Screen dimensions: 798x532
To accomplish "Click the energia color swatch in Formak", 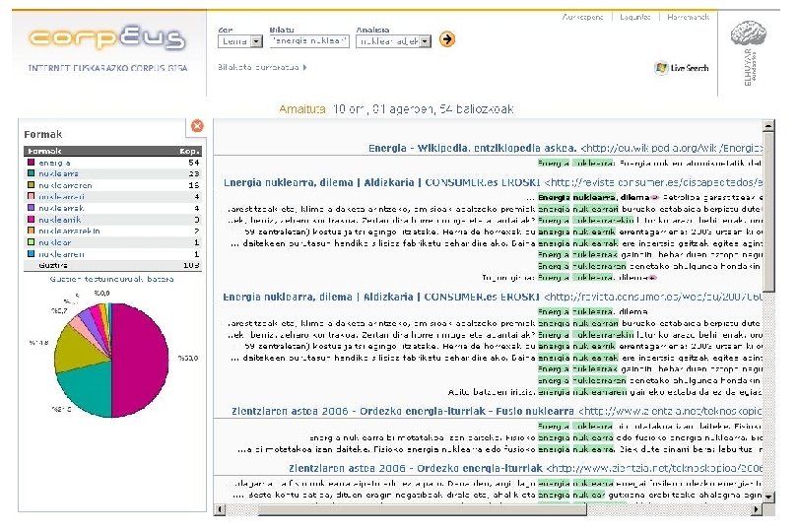I will (x=32, y=163).
